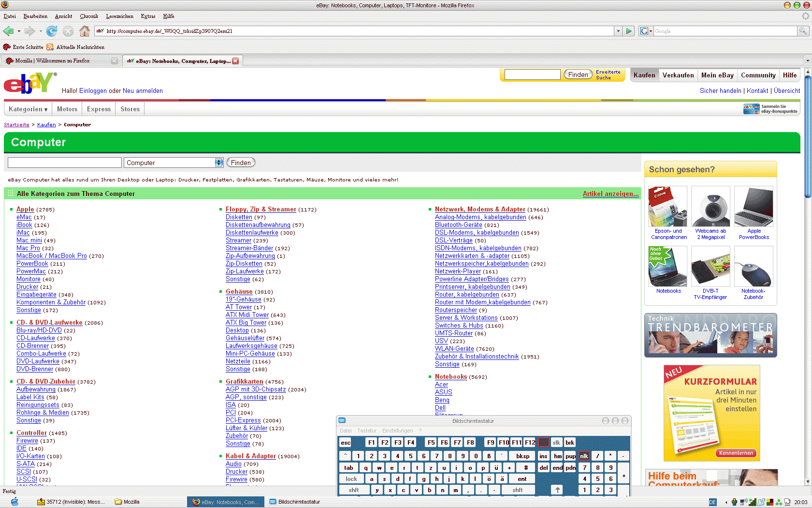Toggle the left shft key on Bildschirmtastatur
Image resolution: width=812 pixels, height=508 pixels.
(x=354, y=490)
